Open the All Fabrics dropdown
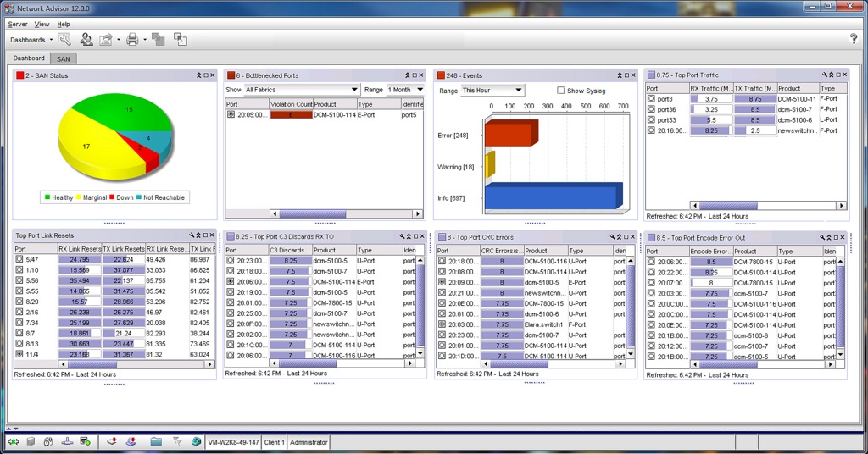 click(x=302, y=90)
